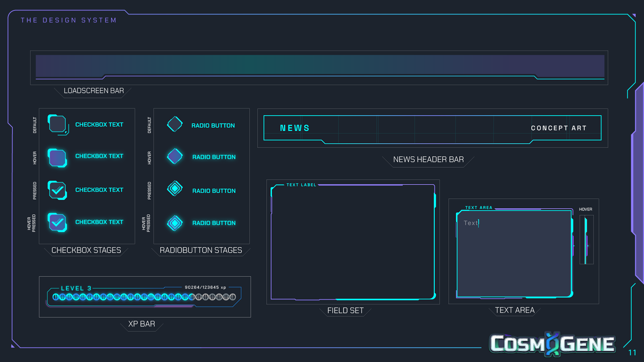Select the default-state diamond radio button
This screenshot has width=644, height=362.
coord(175,124)
